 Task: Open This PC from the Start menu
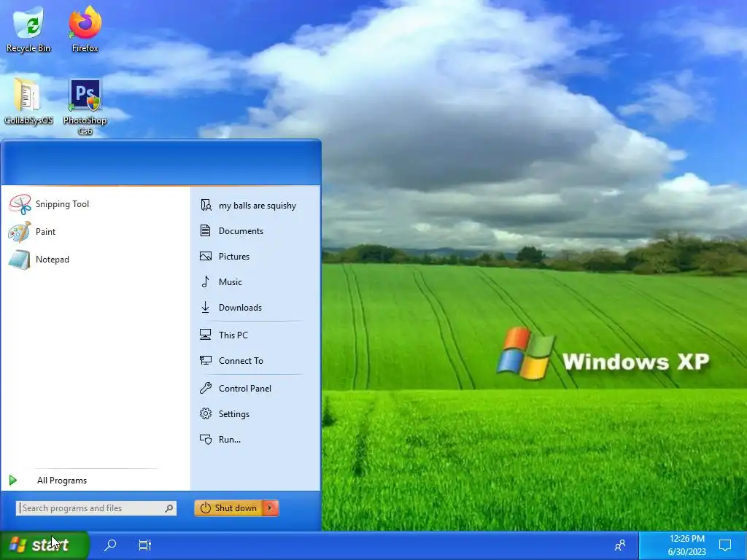[255, 335]
